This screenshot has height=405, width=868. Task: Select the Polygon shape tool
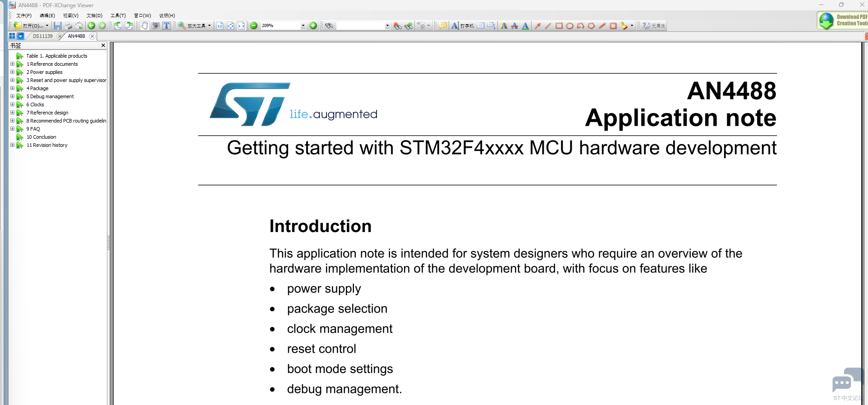[591, 26]
